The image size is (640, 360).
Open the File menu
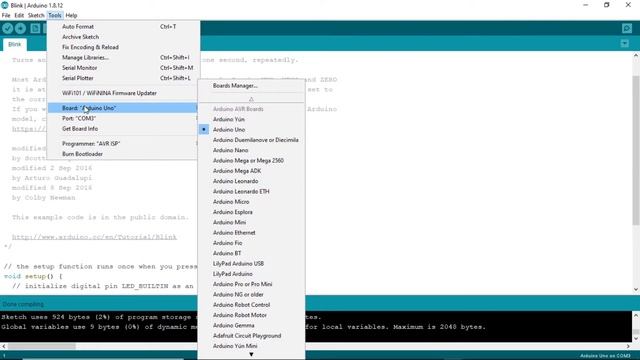pos(6,15)
